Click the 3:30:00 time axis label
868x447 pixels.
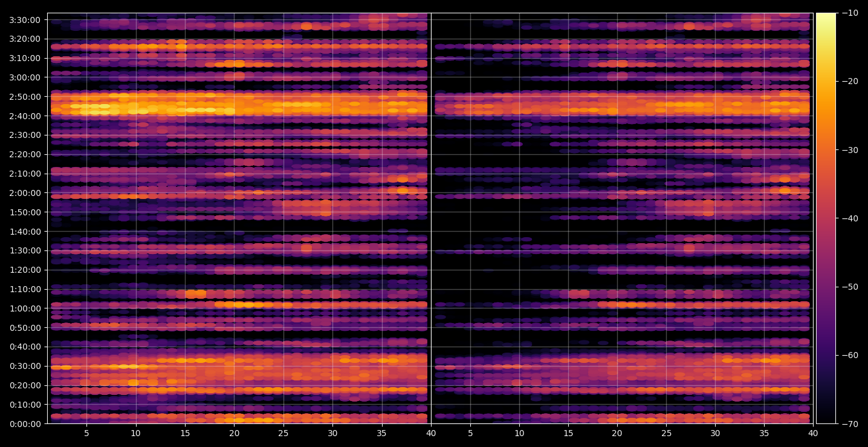click(25, 19)
